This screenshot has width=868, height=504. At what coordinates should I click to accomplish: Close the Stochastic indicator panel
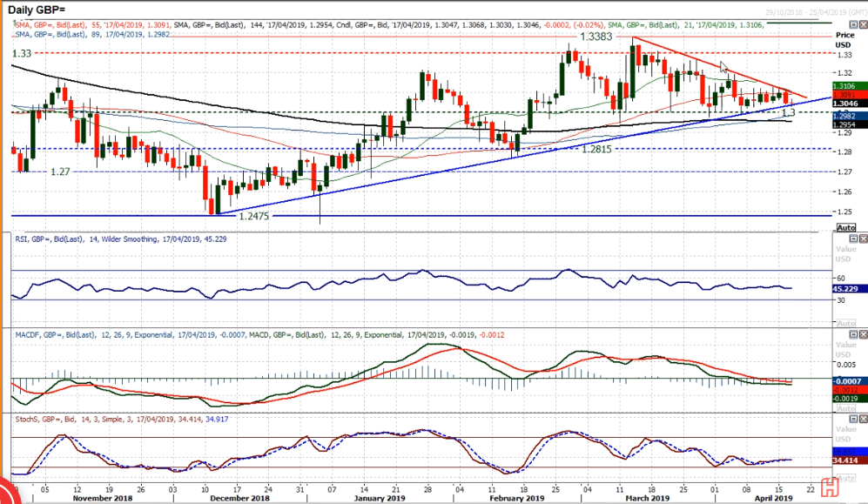[x=862, y=420]
